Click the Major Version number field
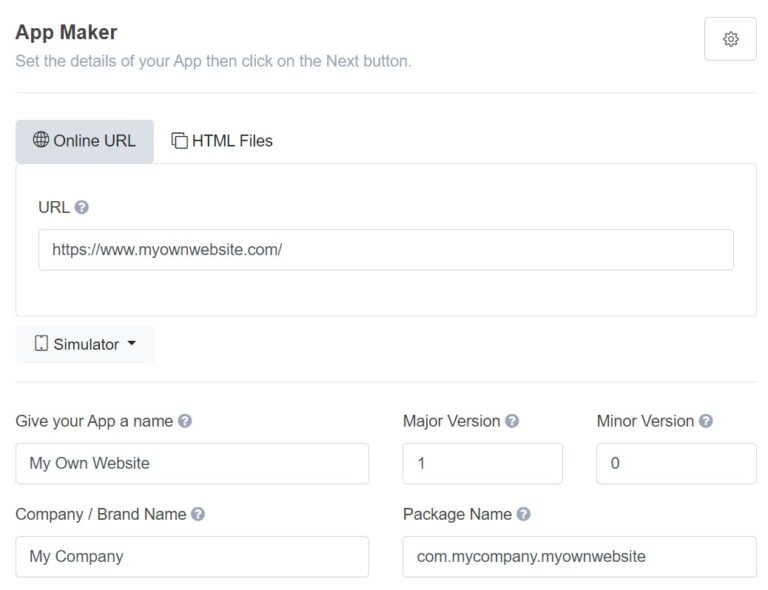Screen dimensions: 768x590 click(x=482, y=464)
